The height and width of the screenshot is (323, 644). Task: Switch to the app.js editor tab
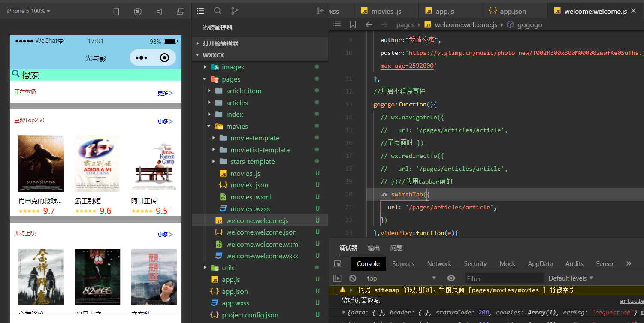tap(450, 11)
